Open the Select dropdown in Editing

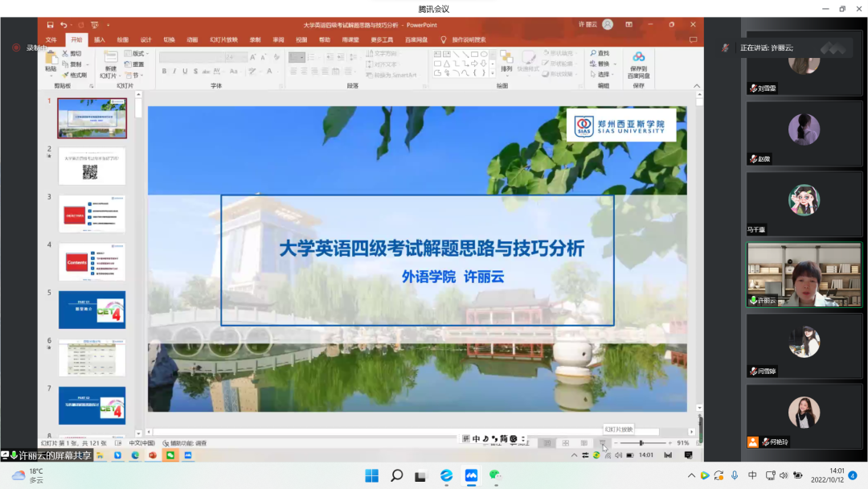pos(602,74)
